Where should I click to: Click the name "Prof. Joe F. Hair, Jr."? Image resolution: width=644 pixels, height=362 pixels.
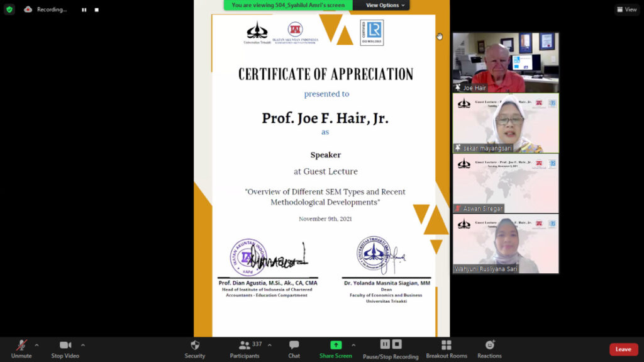pos(325,118)
